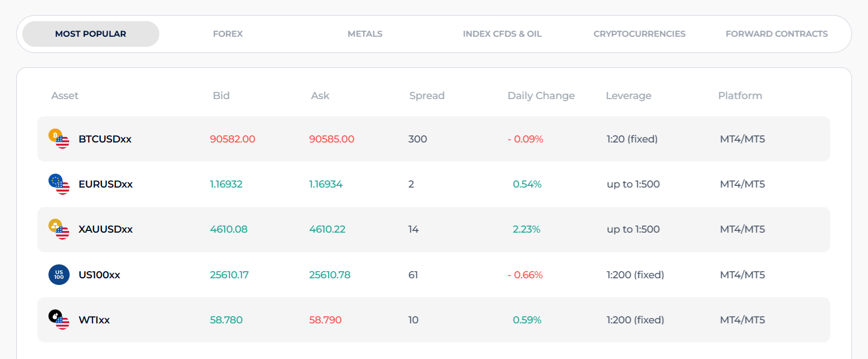The height and width of the screenshot is (359, 868).
Task: Click BTCUSDxx bid price 90582.00
Action: tap(233, 139)
